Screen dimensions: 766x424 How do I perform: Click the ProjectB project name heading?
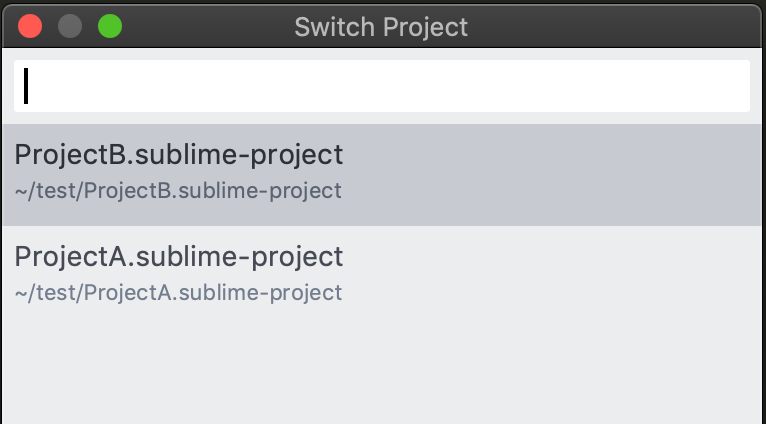(x=179, y=155)
